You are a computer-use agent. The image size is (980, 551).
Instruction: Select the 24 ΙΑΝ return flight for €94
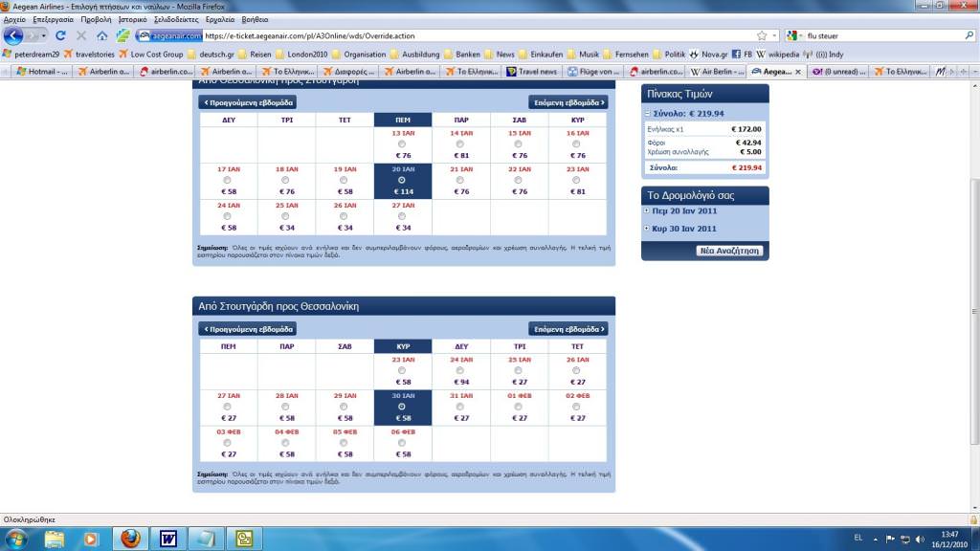[460, 370]
